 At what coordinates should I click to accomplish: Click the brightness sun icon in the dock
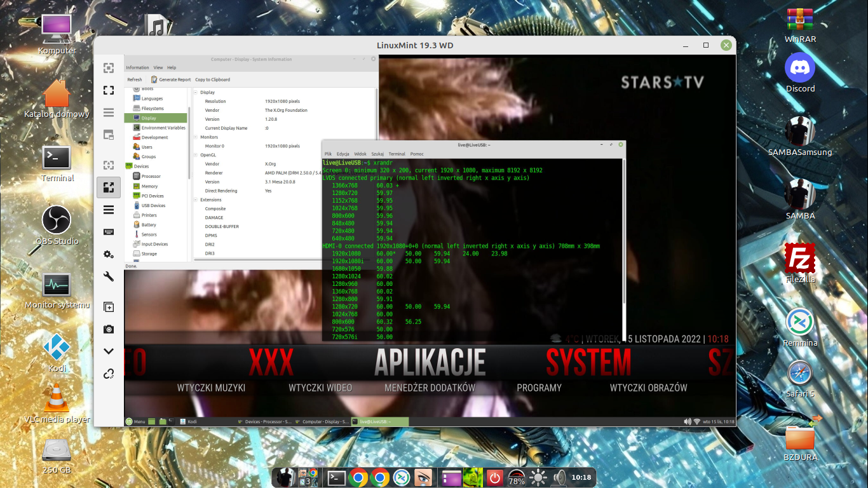(538, 478)
